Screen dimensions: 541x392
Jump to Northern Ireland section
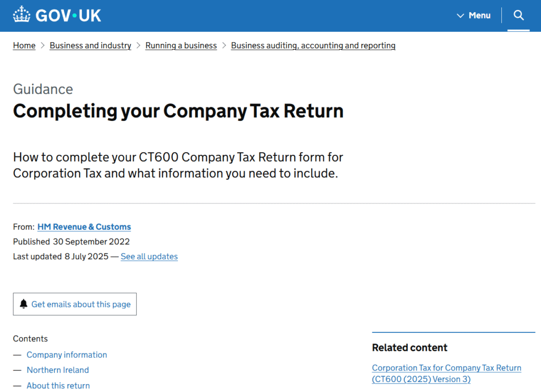(58, 370)
